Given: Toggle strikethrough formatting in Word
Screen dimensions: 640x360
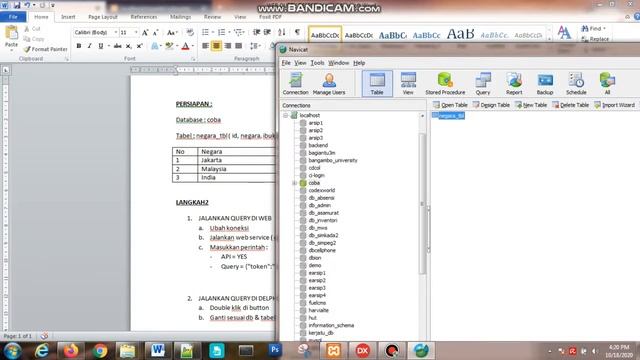Looking at the screenshot, I should pos(118,46).
